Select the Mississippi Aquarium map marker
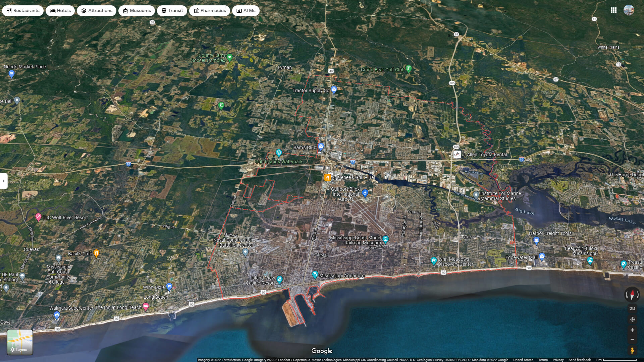644x362 pixels. [315, 274]
